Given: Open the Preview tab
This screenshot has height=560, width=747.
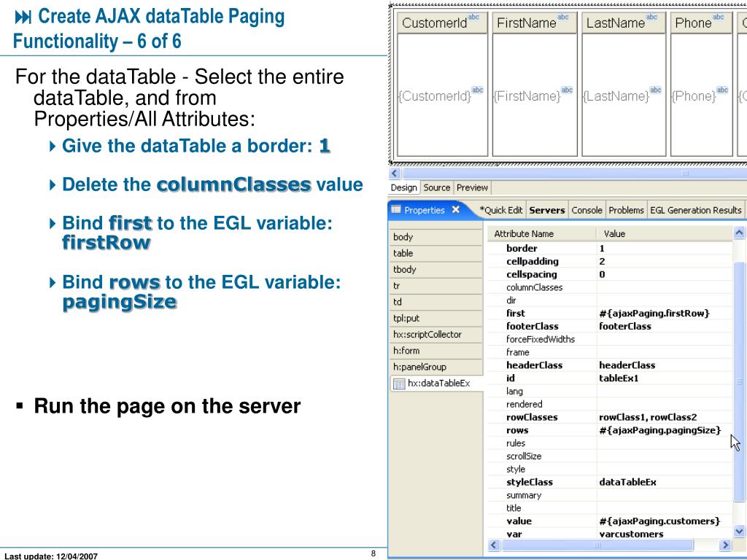Looking at the screenshot, I should (471, 187).
